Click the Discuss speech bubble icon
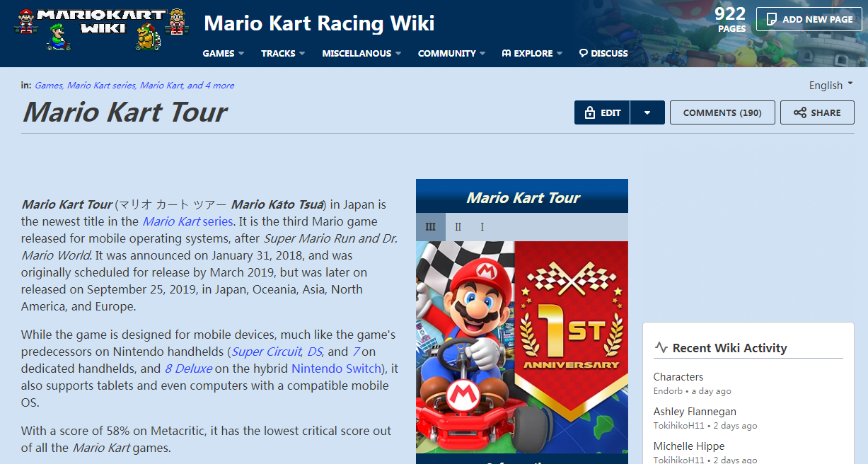 (583, 53)
